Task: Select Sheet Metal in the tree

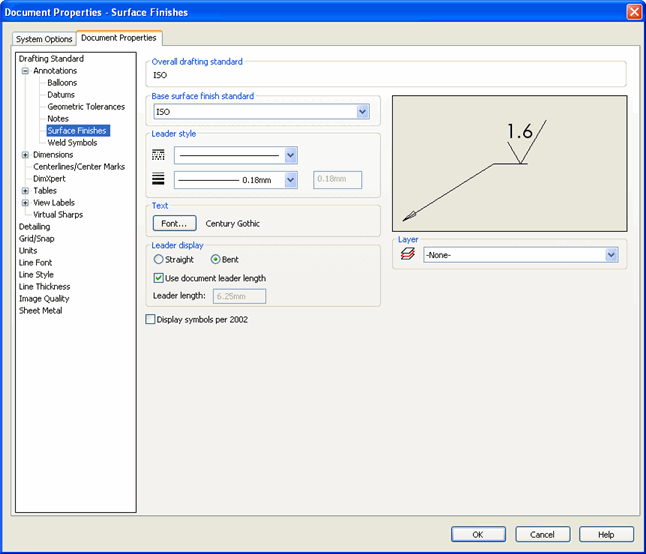Action: point(40,310)
